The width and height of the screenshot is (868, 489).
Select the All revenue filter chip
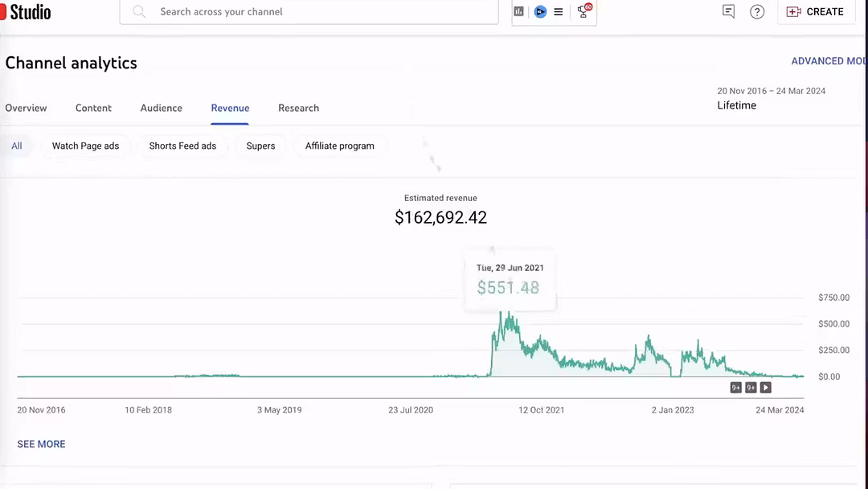[17, 146]
